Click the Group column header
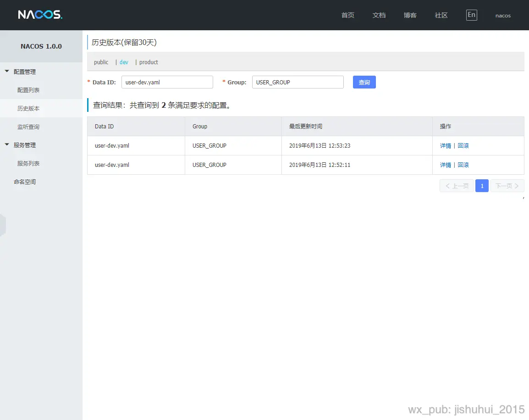Viewport: 529px width, 420px height. [x=233, y=126]
